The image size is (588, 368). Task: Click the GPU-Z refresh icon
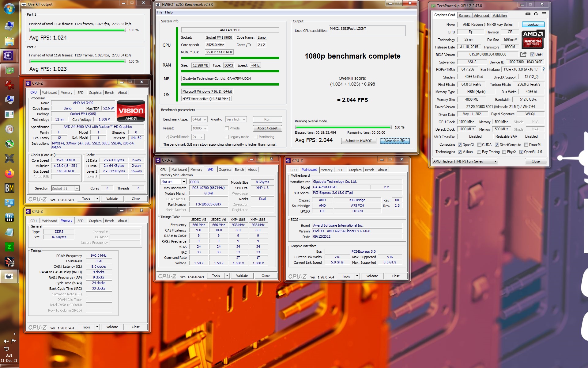[x=536, y=14]
